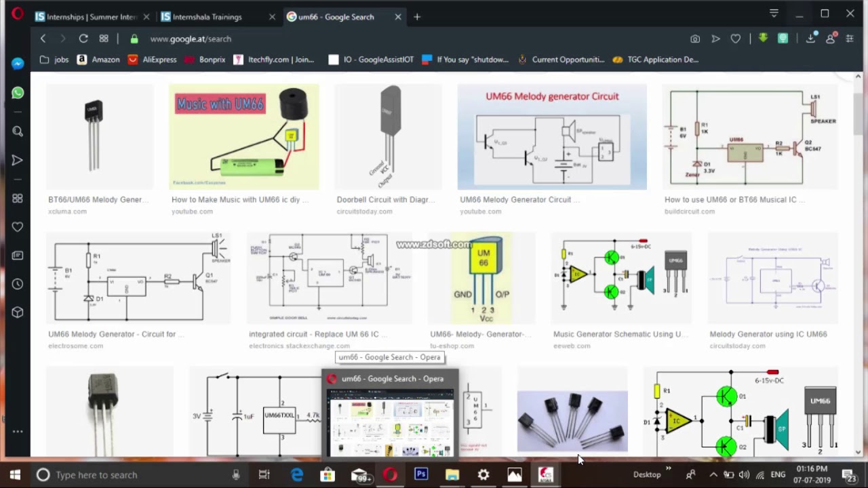Screen dimensions: 868x488
Task: Launch Microsoft Edge from the taskbar
Action: [297, 474]
